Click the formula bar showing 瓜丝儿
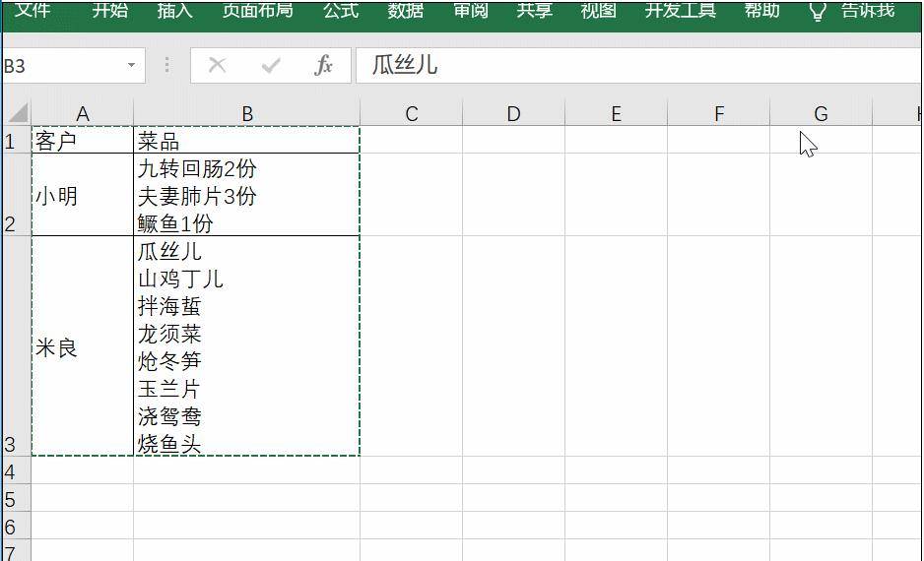Screen dimensions: 924x561 pos(639,65)
